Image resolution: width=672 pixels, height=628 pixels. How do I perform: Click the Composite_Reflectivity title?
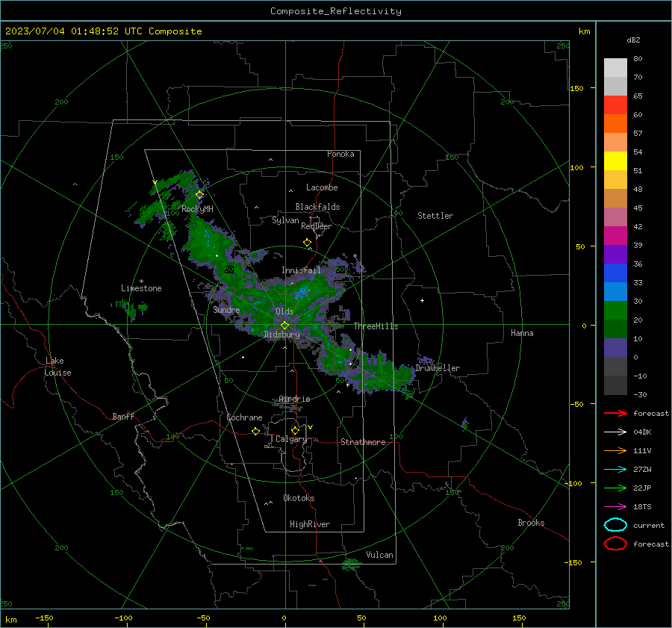336,11
